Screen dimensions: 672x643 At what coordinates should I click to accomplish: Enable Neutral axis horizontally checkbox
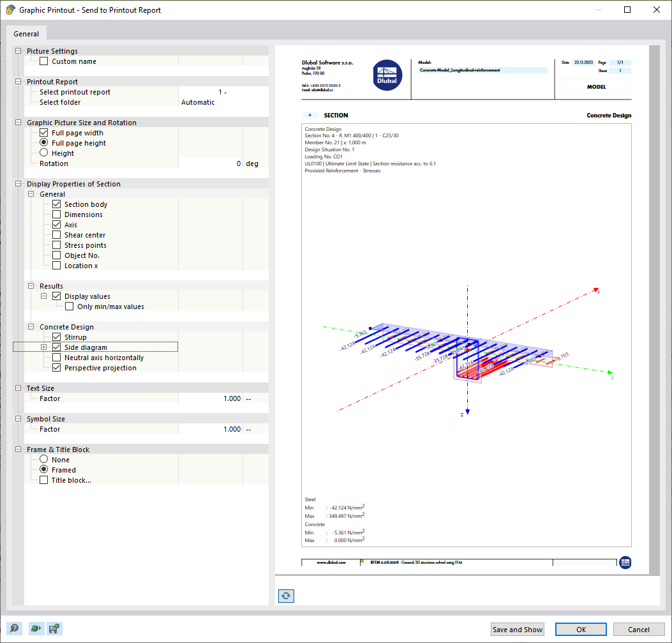point(57,358)
